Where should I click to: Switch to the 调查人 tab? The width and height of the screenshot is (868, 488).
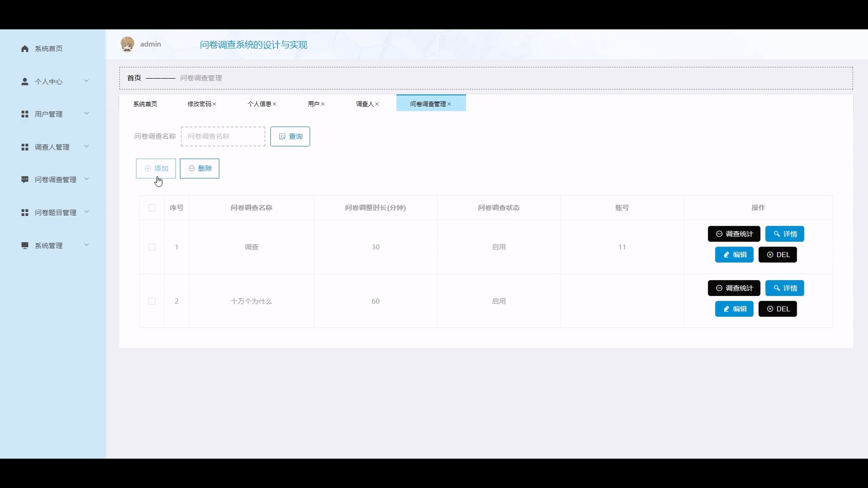click(365, 104)
